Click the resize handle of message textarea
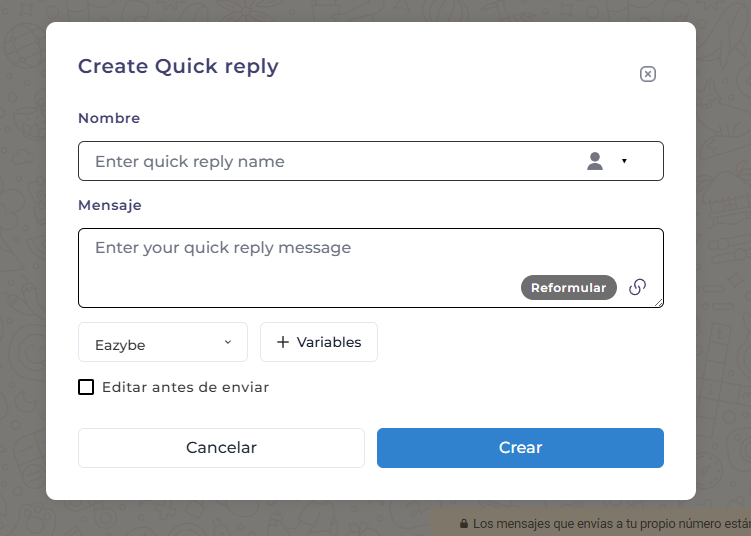The image size is (751, 536). click(x=657, y=302)
